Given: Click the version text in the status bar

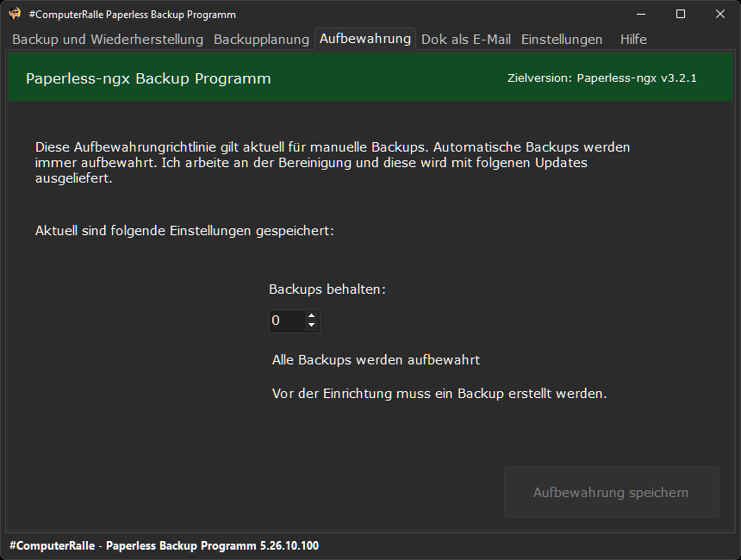Looking at the screenshot, I should (x=164, y=546).
